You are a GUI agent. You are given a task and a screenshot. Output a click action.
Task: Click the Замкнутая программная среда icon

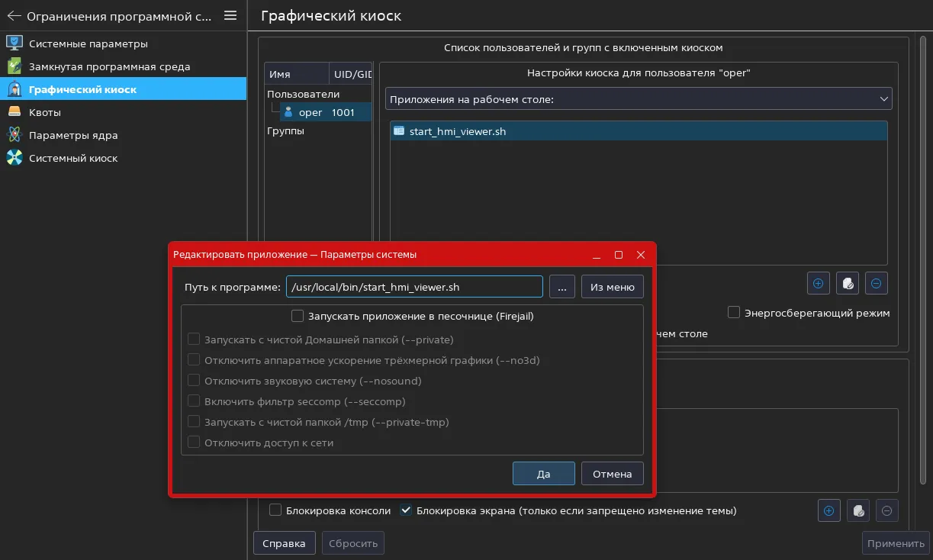tap(14, 66)
